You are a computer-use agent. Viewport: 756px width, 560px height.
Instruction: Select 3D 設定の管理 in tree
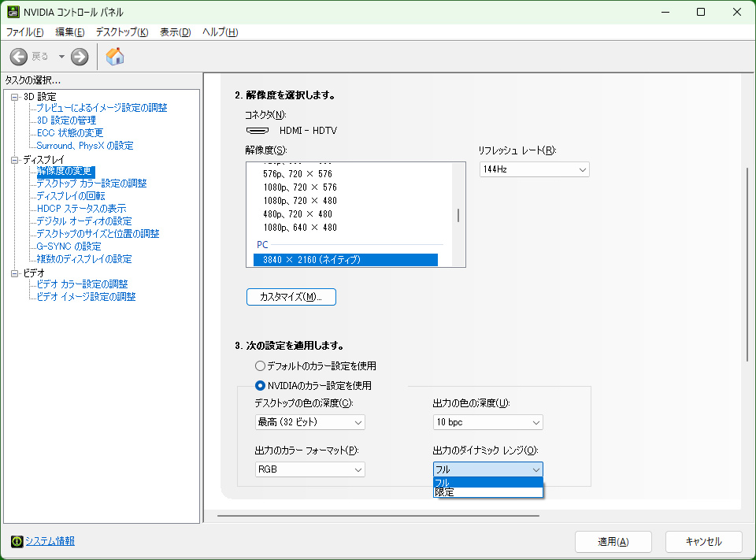(x=66, y=120)
